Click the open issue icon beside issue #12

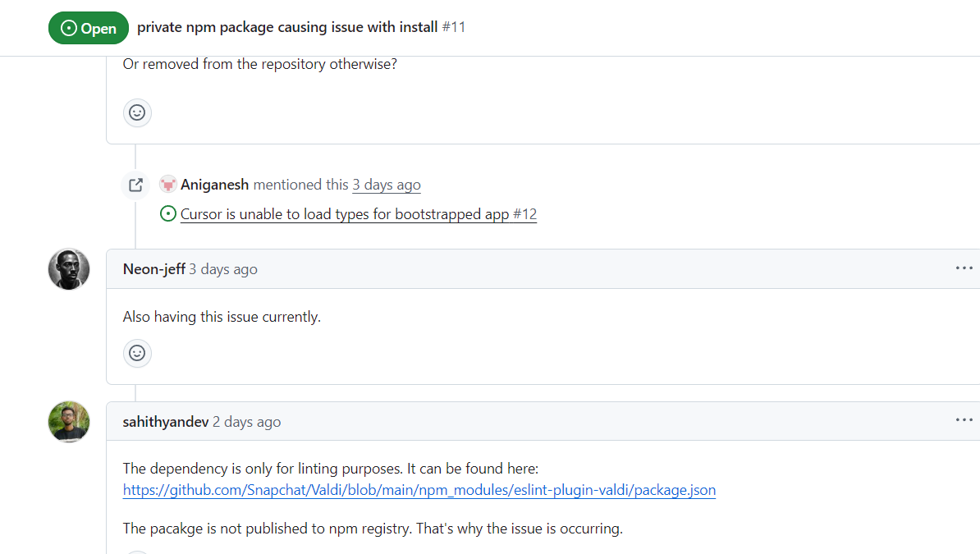tap(168, 214)
